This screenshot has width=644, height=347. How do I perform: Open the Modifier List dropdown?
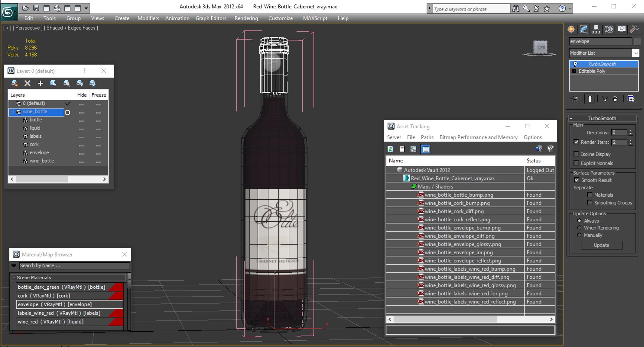click(x=635, y=53)
